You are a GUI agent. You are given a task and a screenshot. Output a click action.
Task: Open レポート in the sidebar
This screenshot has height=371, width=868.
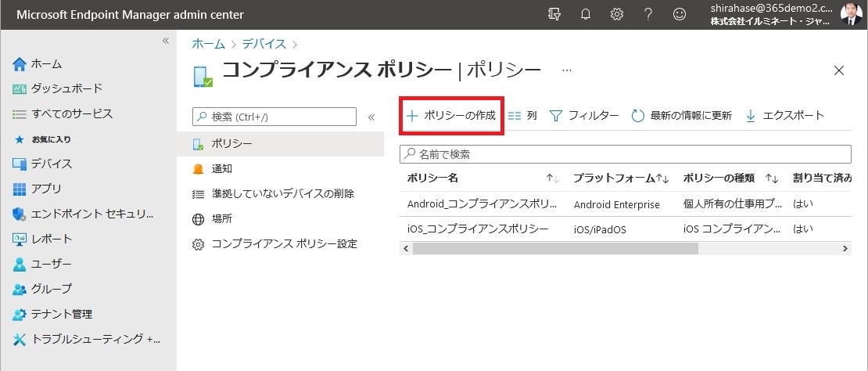tap(42, 240)
